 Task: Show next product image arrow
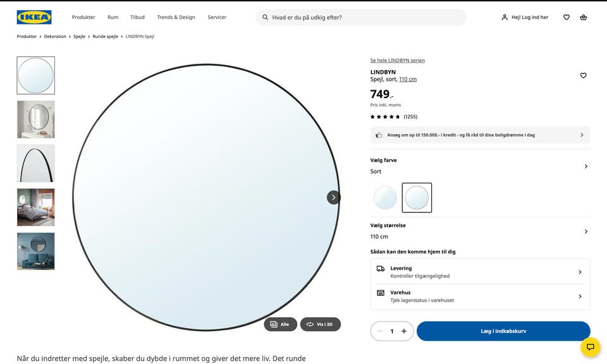click(333, 197)
